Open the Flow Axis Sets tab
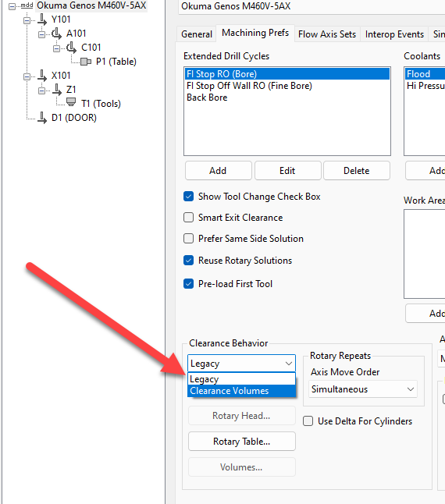 point(327,34)
